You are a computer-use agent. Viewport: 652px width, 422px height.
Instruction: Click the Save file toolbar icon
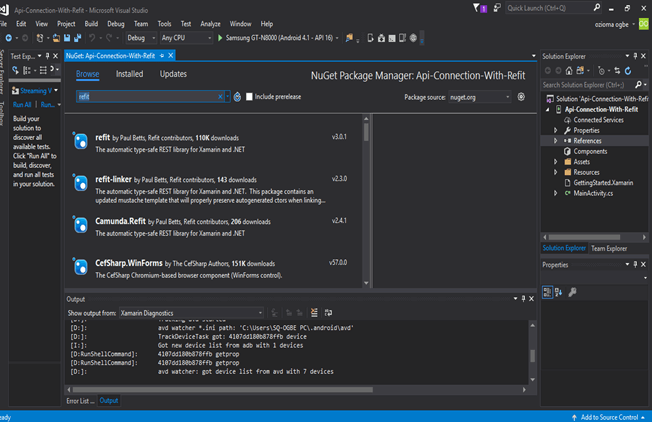coord(67,38)
